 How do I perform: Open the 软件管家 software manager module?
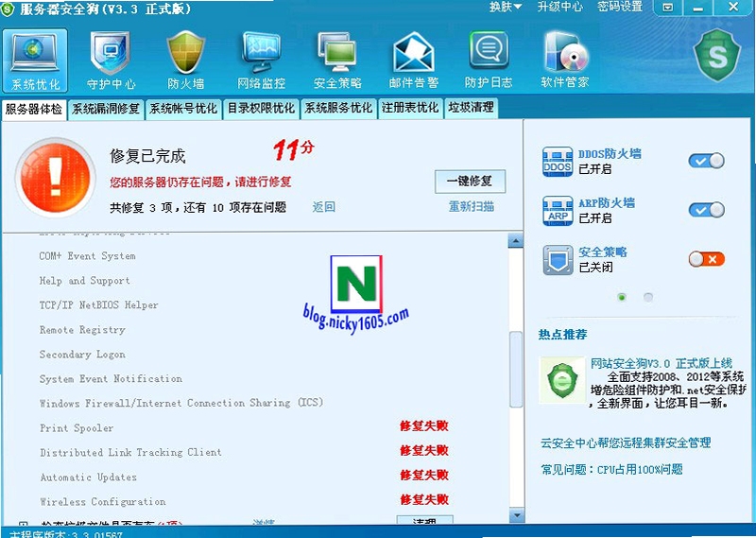pos(564,61)
